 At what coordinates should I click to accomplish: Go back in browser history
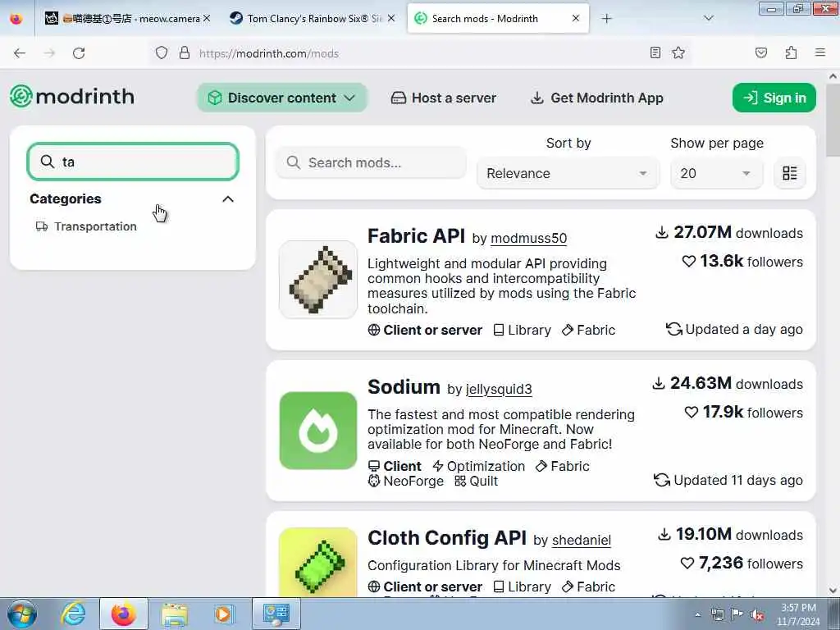[x=20, y=53]
